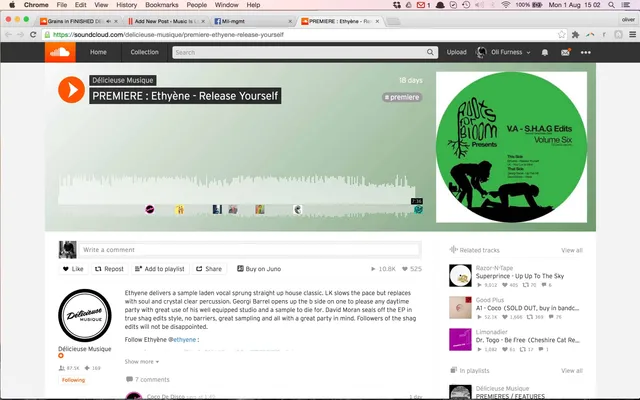This screenshot has height=400, width=640.
Task: Go to Home in SoundCloud nav
Action: point(98,52)
